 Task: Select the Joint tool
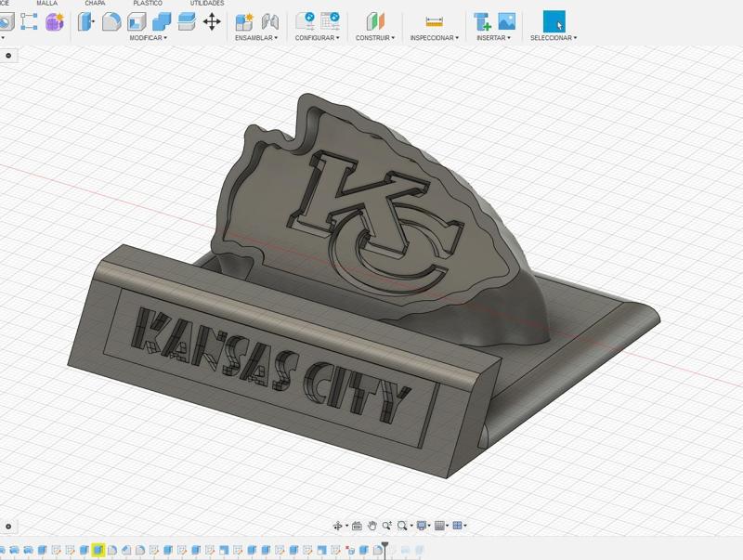coord(269,21)
